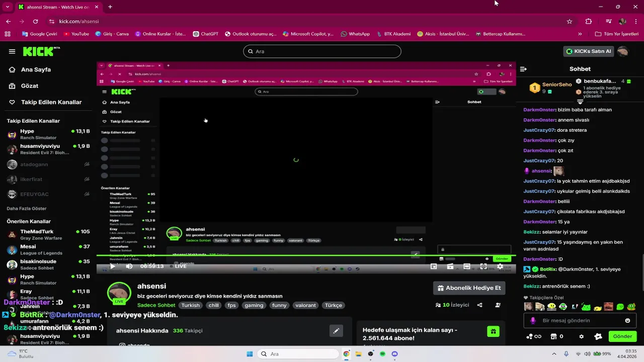Open the followed channel husamviyuviyu
Image resolution: width=644 pixels, height=362 pixels.
[x=48, y=149]
